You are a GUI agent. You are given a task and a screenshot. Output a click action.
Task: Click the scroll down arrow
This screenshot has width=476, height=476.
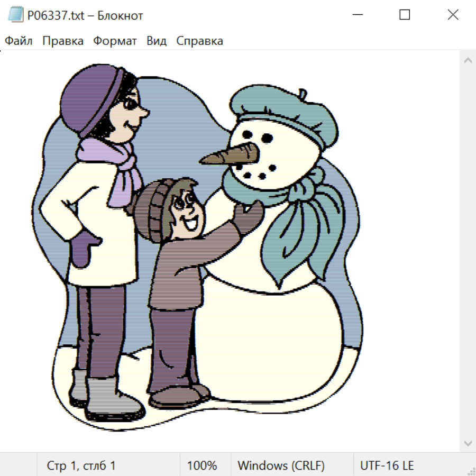[468, 443]
